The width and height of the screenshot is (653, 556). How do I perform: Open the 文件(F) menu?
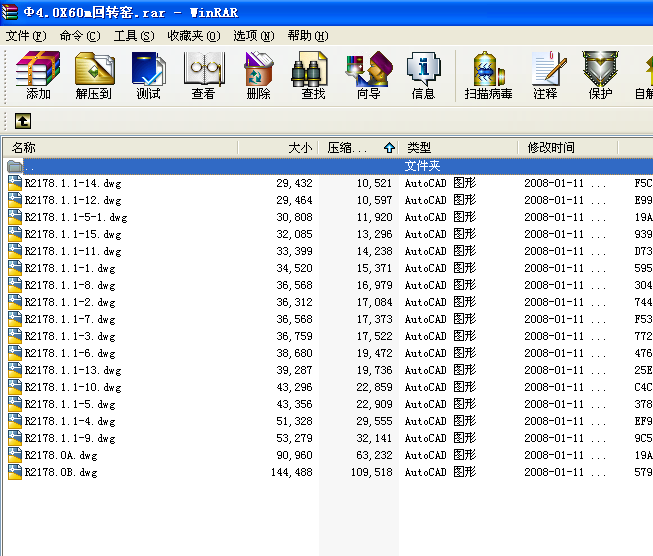pyautogui.click(x=26, y=36)
